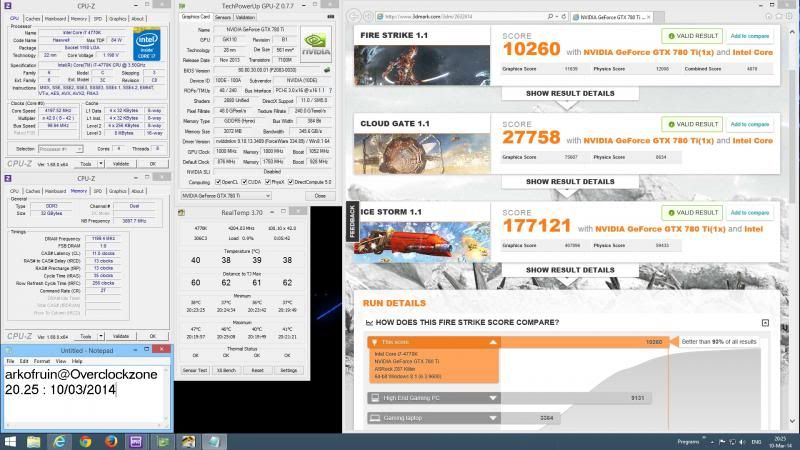The height and width of the screenshot is (450, 800).
Task: Switch to the Notepad taskbar icon
Action: 214,441
